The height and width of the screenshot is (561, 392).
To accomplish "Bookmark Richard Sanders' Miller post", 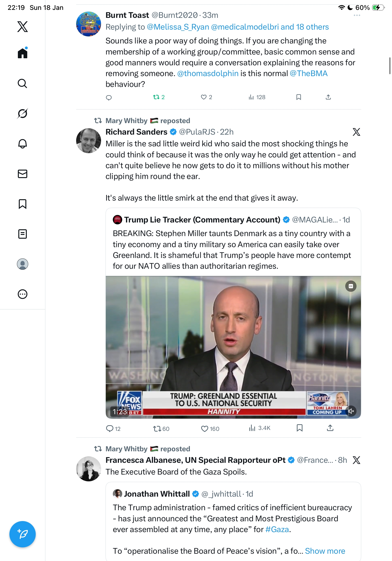I will [299, 428].
